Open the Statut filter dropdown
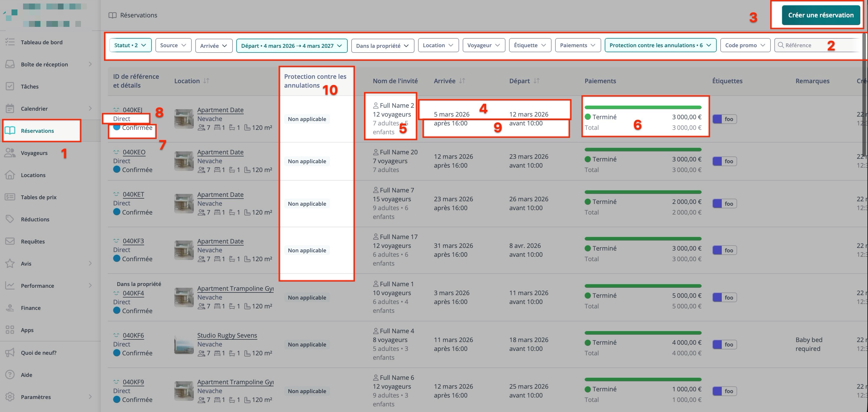 pos(130,45)
